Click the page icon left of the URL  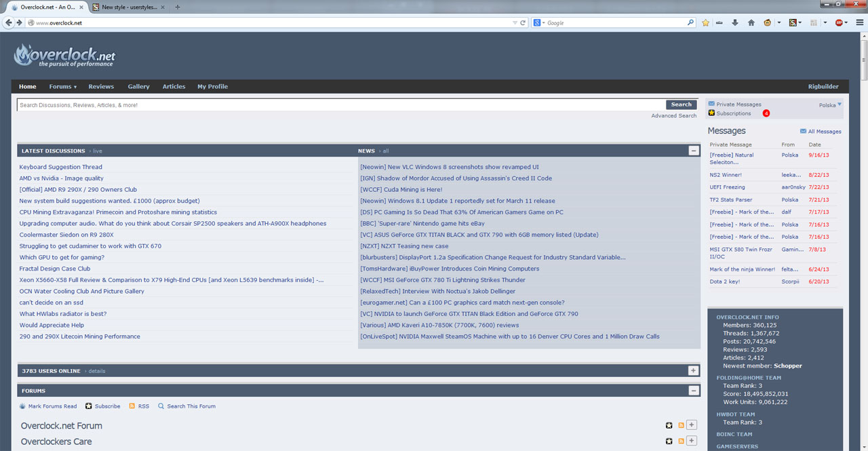pyautogui.click(x=31, y=22)
